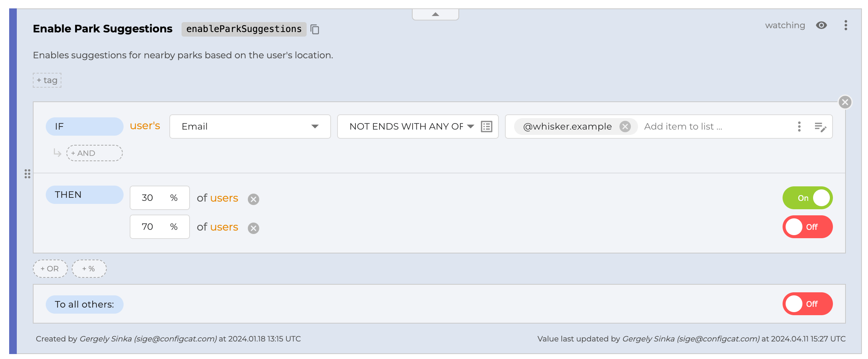Remove the targeting rule with X icon

pos(845,102)
